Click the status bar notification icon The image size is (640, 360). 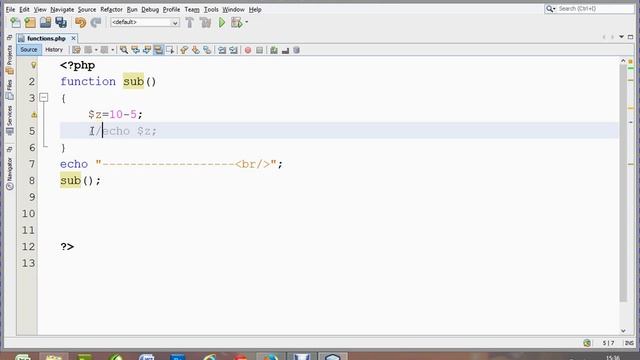coord(587,343)
